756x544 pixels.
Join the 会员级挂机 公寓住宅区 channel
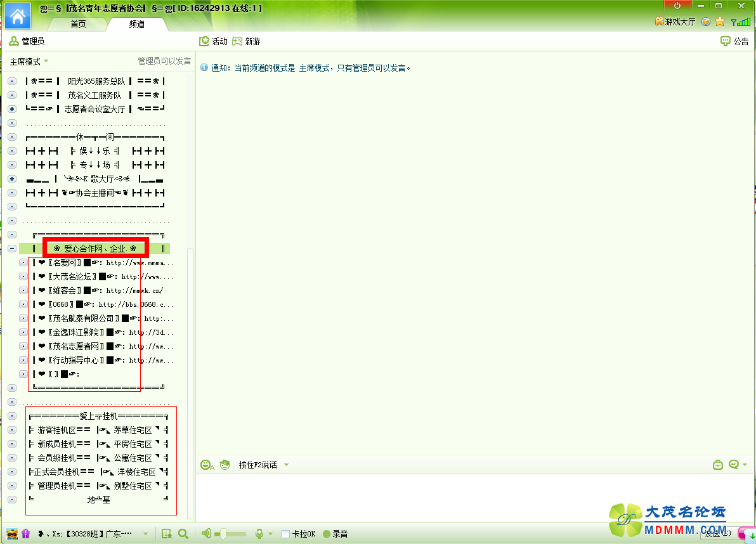point(98,458)
